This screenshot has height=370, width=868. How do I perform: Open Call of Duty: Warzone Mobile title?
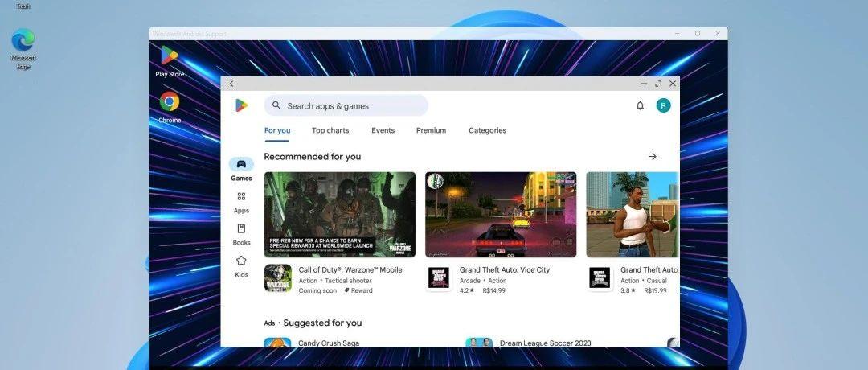[x=350, y=269]
